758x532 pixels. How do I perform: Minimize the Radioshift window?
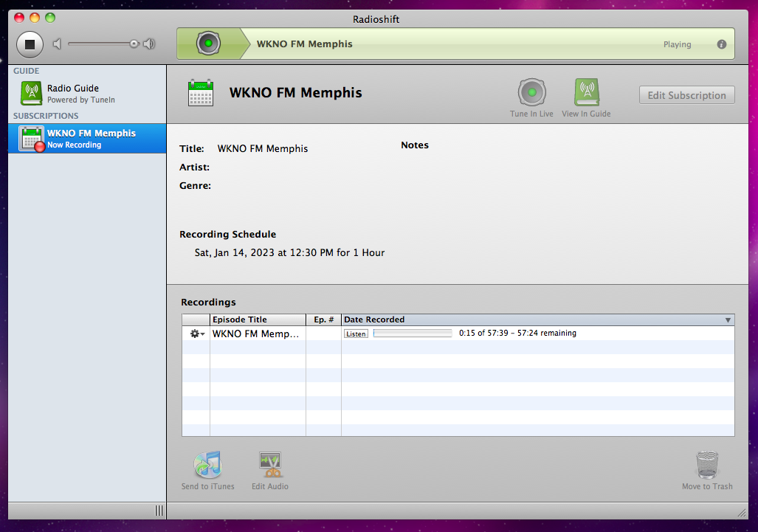(35, 18)
